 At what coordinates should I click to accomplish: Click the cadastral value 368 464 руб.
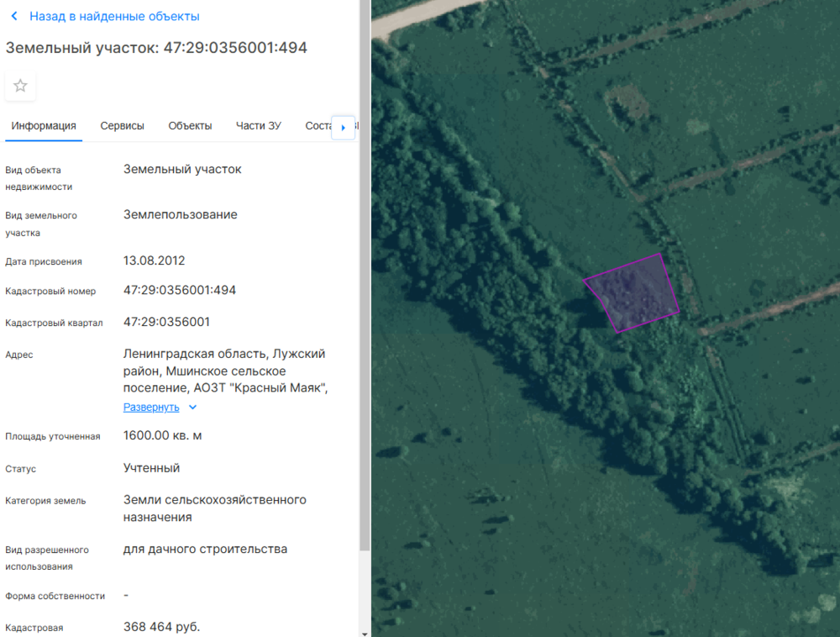[x=162, y=627]
